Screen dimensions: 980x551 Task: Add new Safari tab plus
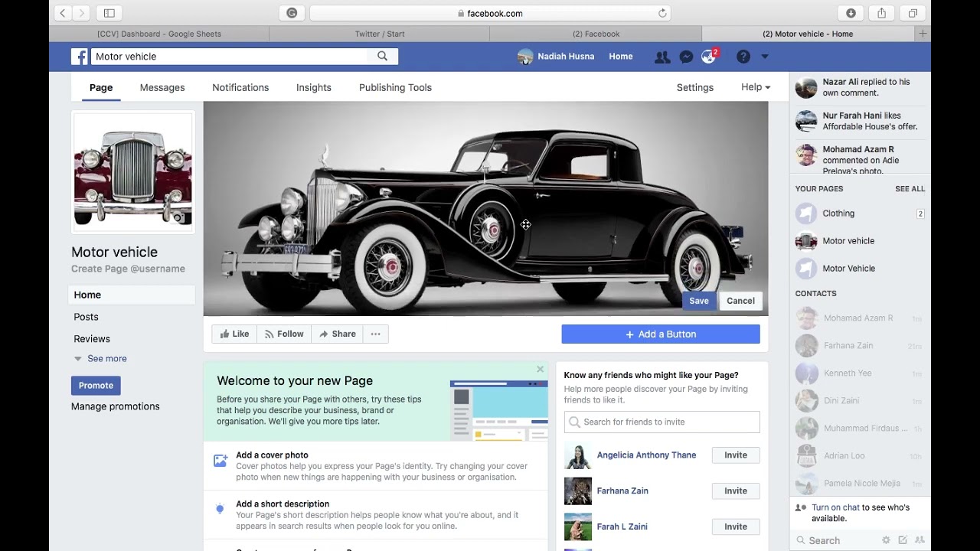pyautogui.click(x=923, y=34)
